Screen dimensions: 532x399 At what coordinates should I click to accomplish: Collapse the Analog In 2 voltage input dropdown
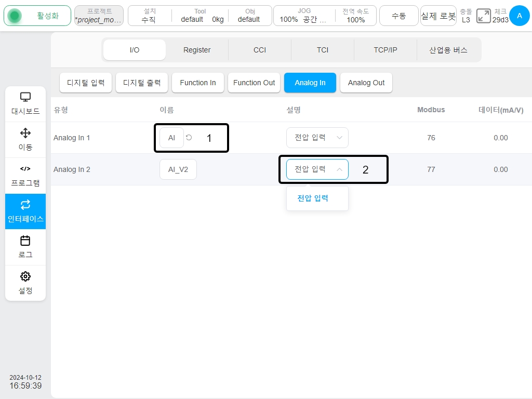click(x=317, y=169)
